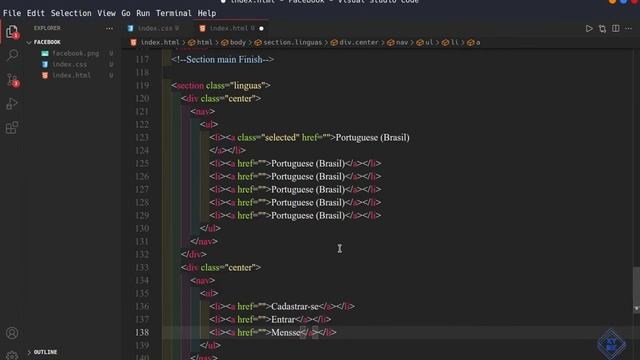Click 'Cadastrar-se' text on line 136
Image resolution: width=640 pixels, height=360 pixels.
295,307
